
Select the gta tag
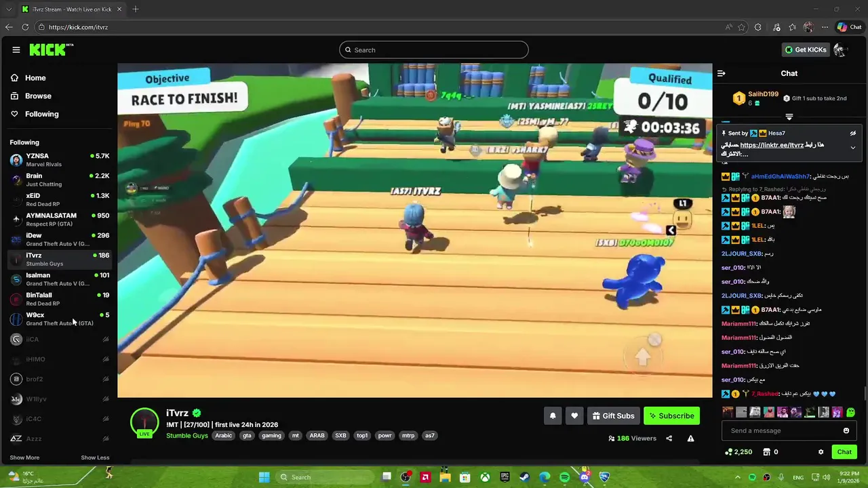click(247, 436)
